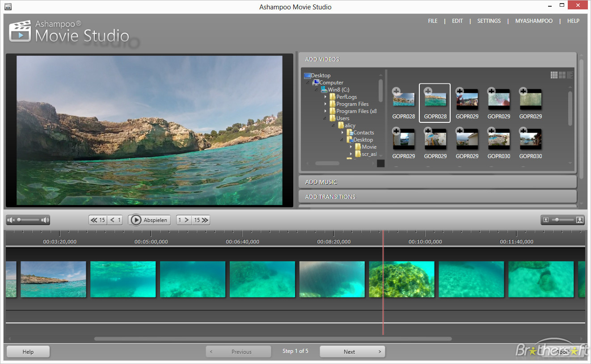591x364 pixels.
Task: Open the ADD TRANSITIONS panel
Action: (x=330, y=197)
